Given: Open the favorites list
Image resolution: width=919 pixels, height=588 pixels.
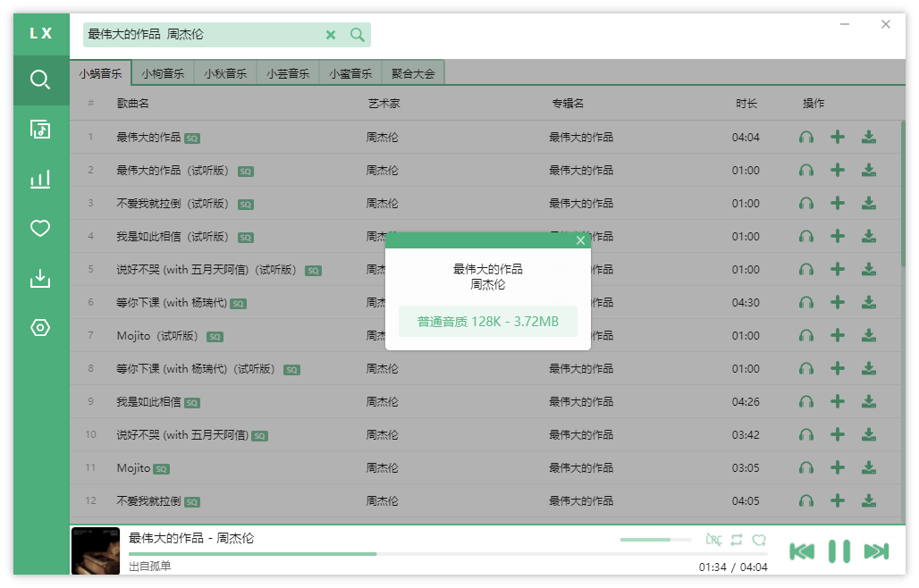Looking at the screenshot, I should pyautogui.click(x=40, y=229).
